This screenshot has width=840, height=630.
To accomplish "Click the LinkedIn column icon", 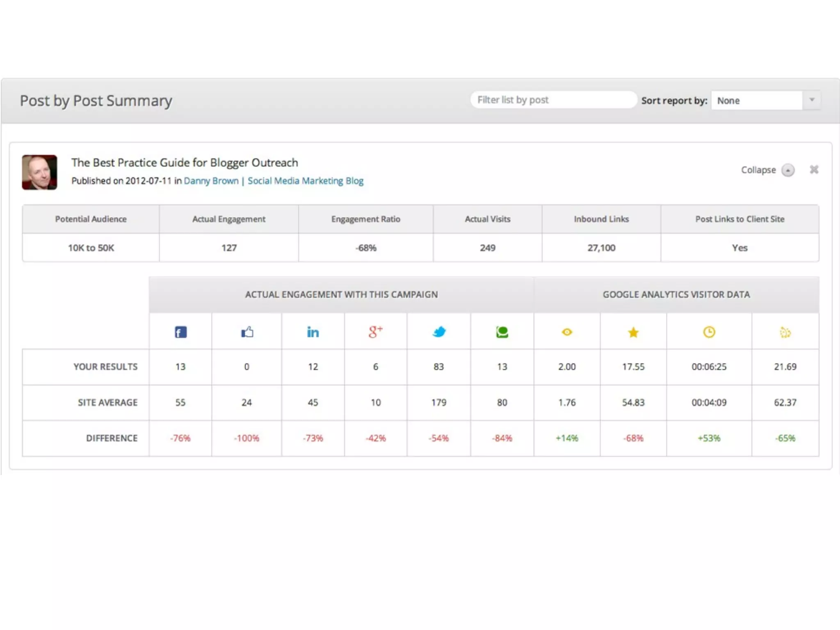I will [x=313, y=332].
